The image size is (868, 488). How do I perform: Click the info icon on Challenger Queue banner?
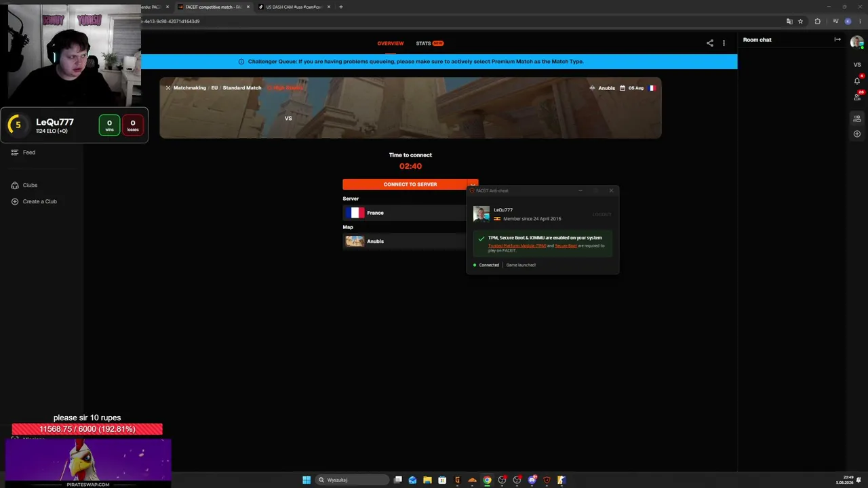tap(241, 62)
